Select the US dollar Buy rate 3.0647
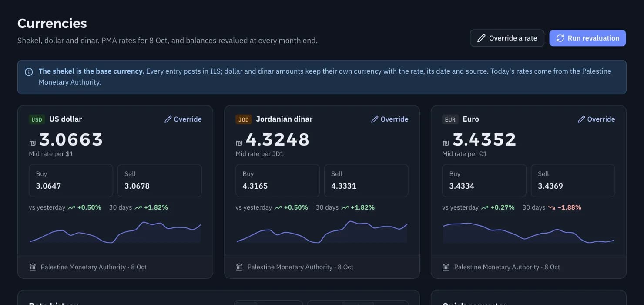 coord(71,180)
